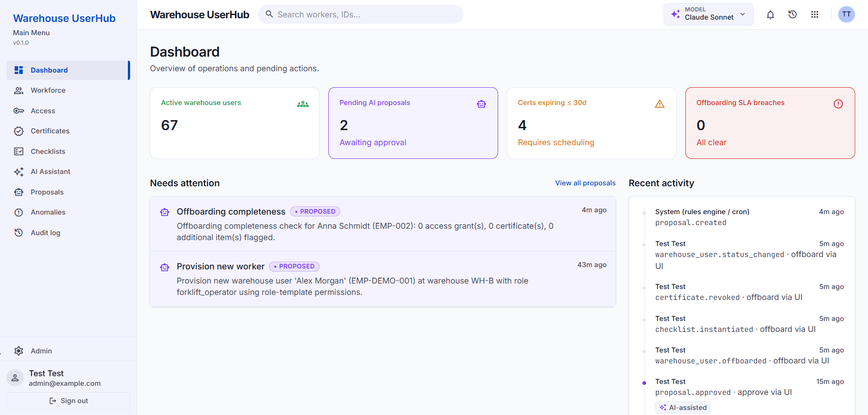The width and height of the screenshot is (868, 415).
Task: Click the Requires scheduling text
Action: [x=556, y=142]
